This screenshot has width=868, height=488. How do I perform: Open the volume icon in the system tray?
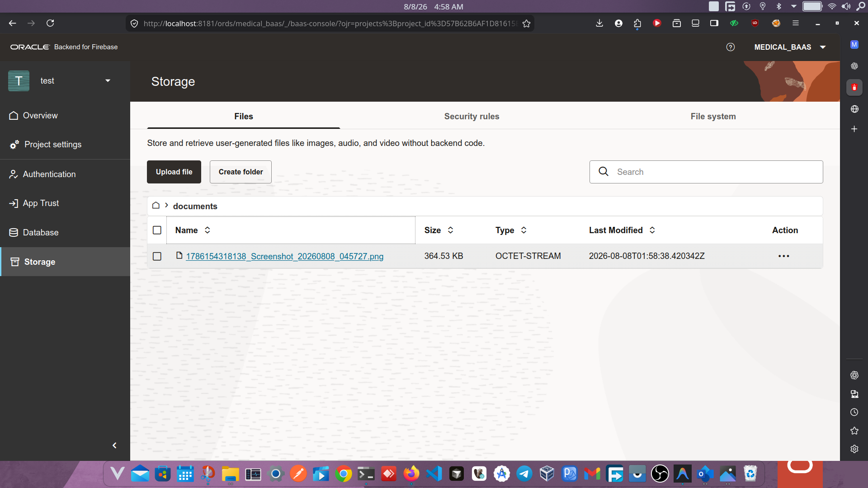pyautogui.click(x=846, y=6)
